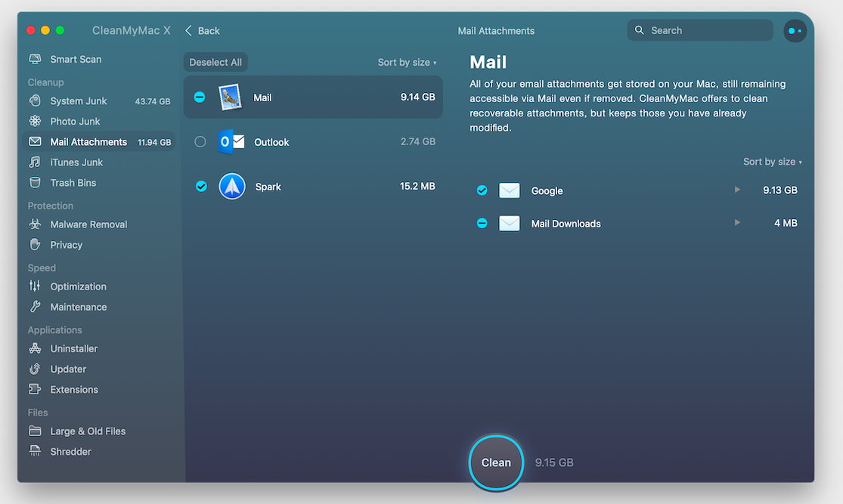Open Smart Scan from the sidebar

click(100, 59)
